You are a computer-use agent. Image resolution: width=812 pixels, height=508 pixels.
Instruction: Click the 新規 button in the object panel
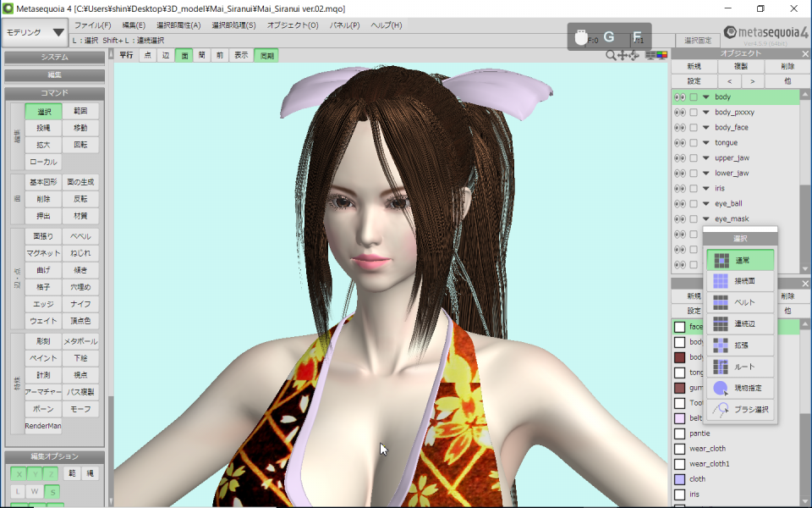[x=694, y=66]
